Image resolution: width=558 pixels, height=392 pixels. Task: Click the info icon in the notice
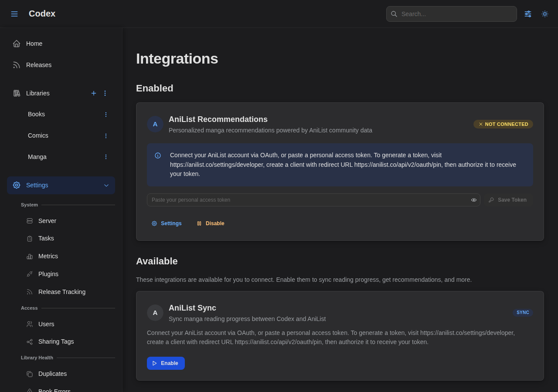pyautogui.click(x=158, y=155)
